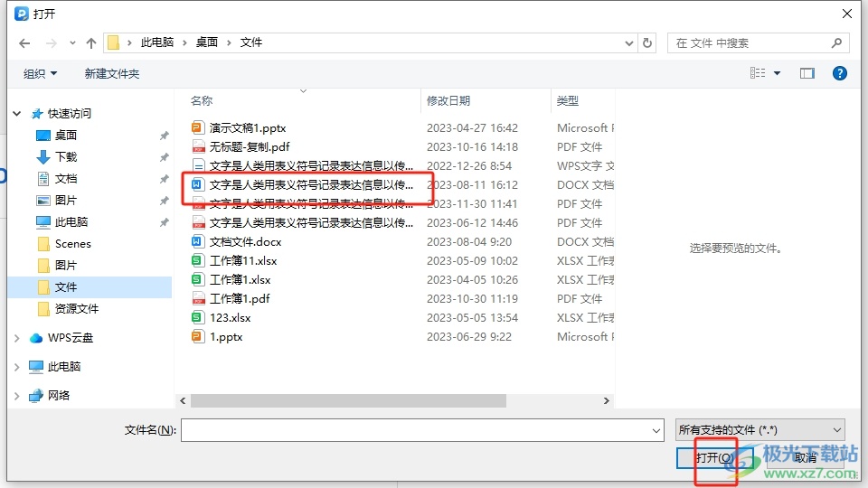
Task: Click the 网络 network icon
Action: tap(36, 396)
